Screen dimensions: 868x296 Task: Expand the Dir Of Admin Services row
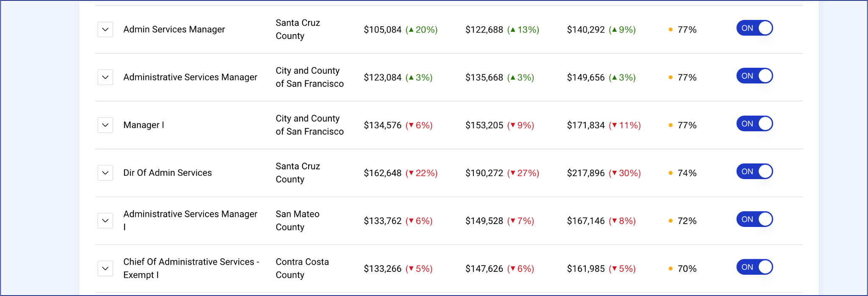[x=105, y=173]
